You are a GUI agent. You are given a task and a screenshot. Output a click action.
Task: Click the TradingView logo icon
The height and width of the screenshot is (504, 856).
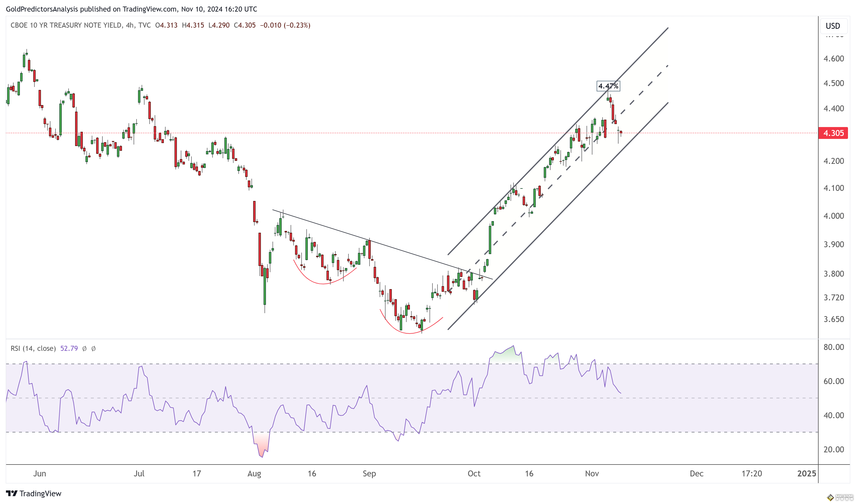pos(12,493)
